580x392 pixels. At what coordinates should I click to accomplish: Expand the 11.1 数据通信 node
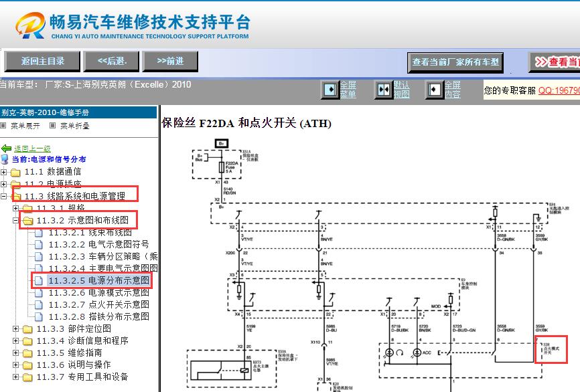(x=4, y=172)
